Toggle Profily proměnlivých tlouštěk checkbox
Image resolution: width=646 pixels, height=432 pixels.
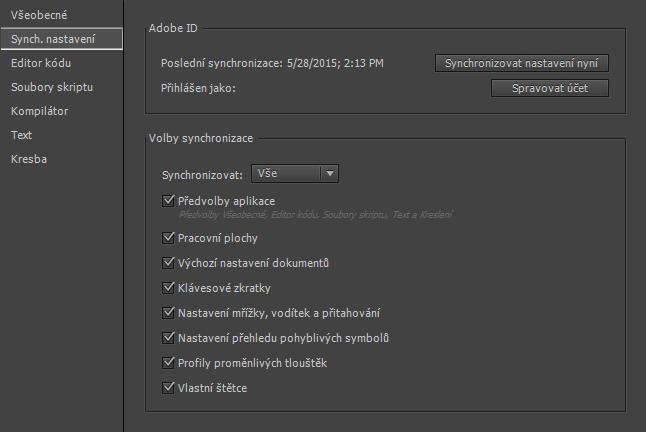(168, 362)
